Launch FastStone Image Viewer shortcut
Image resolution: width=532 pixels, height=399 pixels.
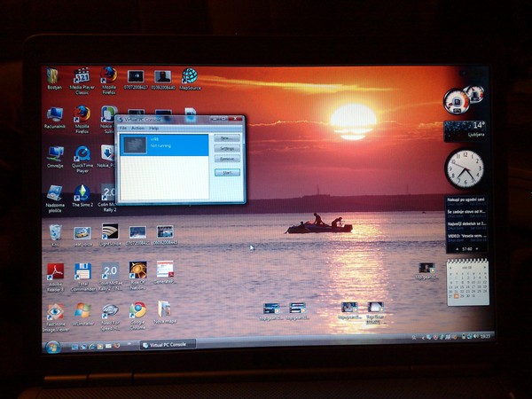click(x=55, y=318)
